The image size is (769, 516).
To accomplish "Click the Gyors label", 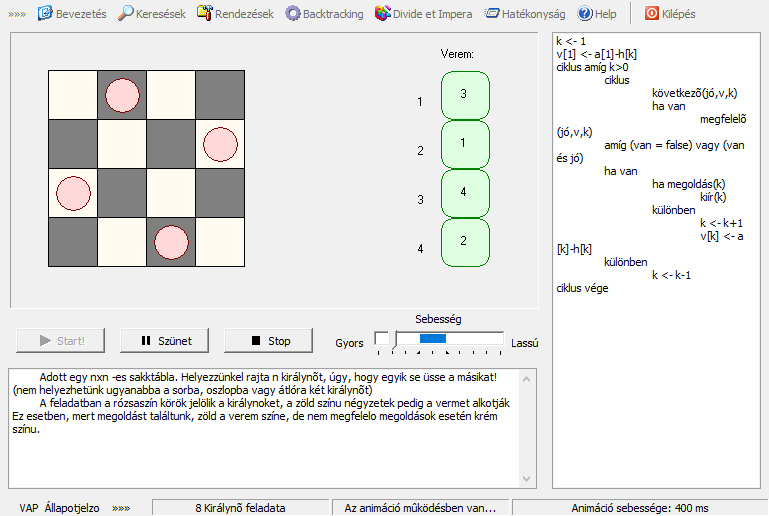I will pyautogui.click(x=349, y=343).
